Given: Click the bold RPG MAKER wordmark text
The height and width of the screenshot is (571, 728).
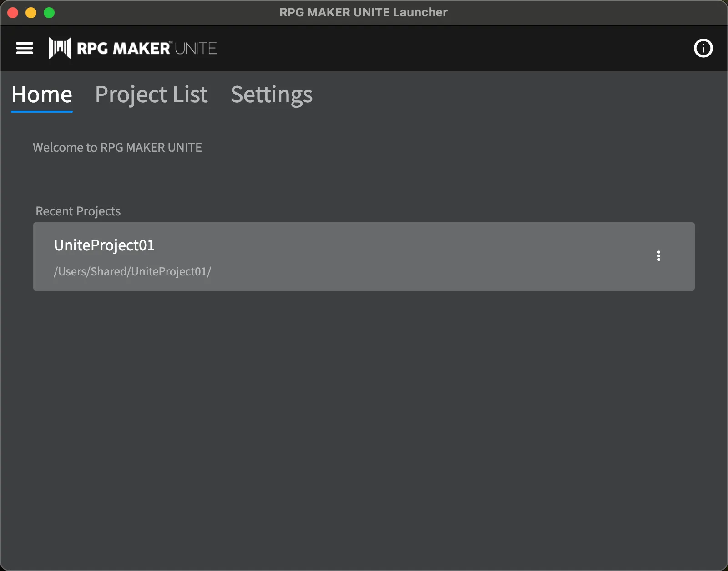Looking at the screenshot, I should [123, 48].
